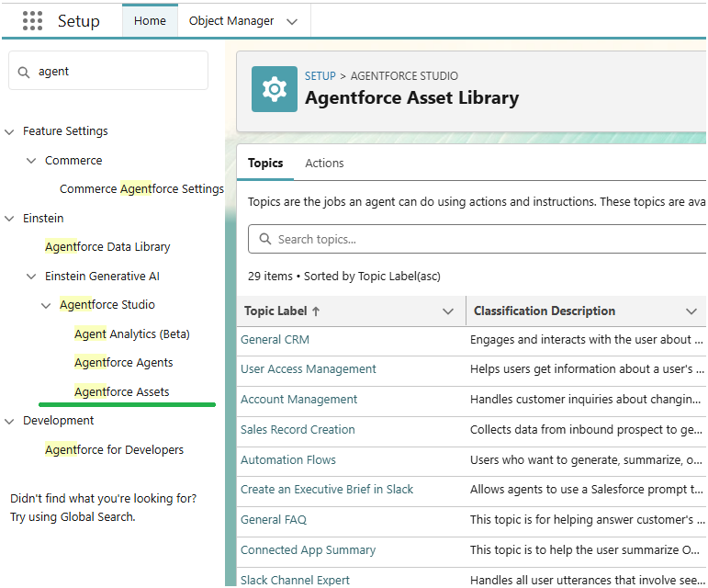Open the Sales Record Creation topic
708x588 pixels.
(298, 429)
